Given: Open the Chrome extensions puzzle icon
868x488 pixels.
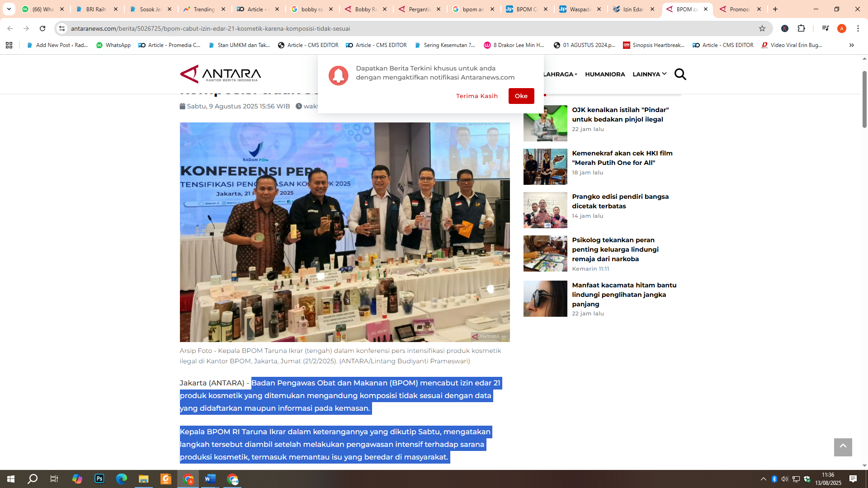Looking at the screenshot, I should [801, 28].
